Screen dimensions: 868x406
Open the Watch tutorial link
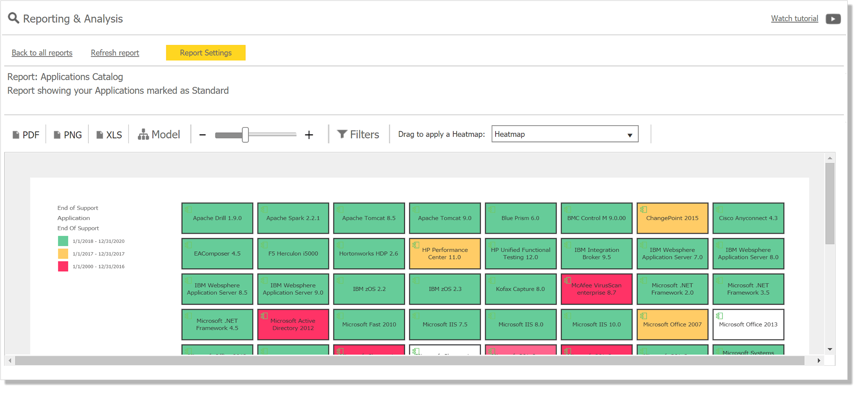[x=794, y=18]
